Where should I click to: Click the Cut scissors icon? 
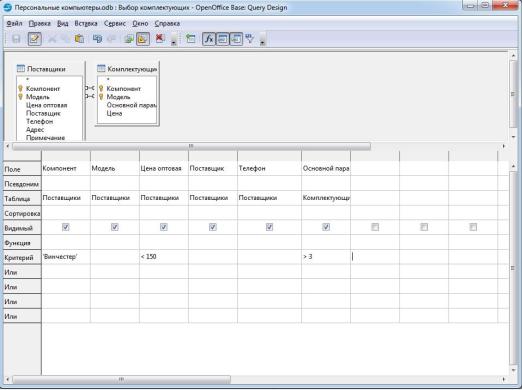[52, 39]
